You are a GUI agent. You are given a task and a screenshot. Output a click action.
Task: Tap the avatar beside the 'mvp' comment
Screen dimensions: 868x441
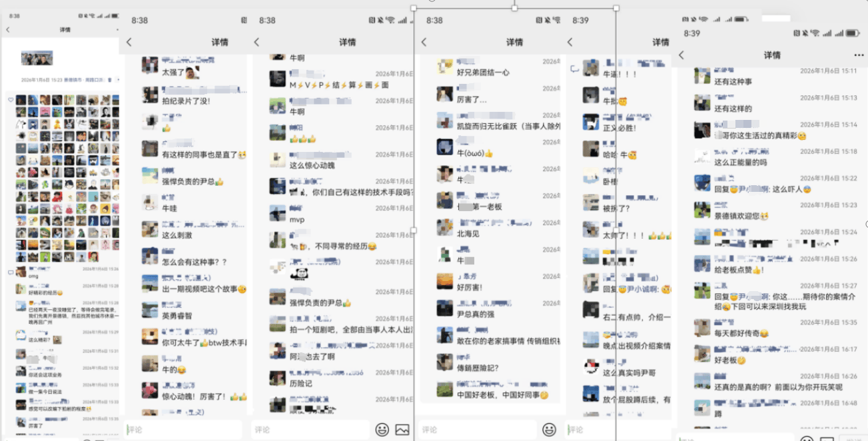(278, 213)
